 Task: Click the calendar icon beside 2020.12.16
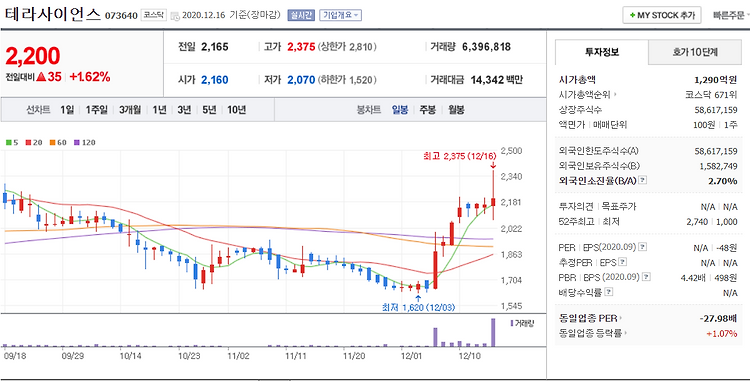coord(174,16)
